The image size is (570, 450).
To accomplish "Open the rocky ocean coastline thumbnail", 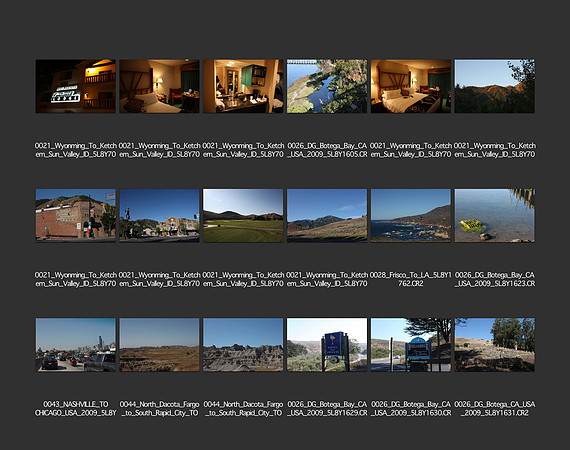I will (x=411, y=215).
